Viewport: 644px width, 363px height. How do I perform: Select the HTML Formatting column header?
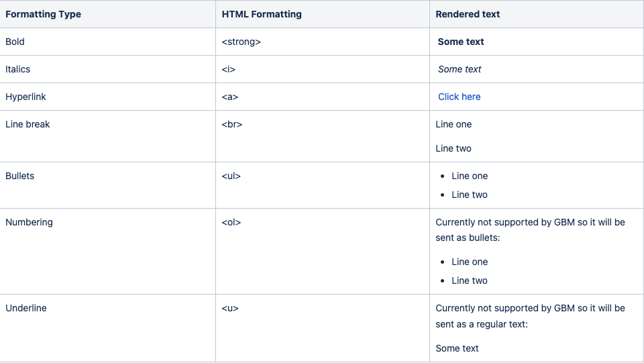point(262,14)
